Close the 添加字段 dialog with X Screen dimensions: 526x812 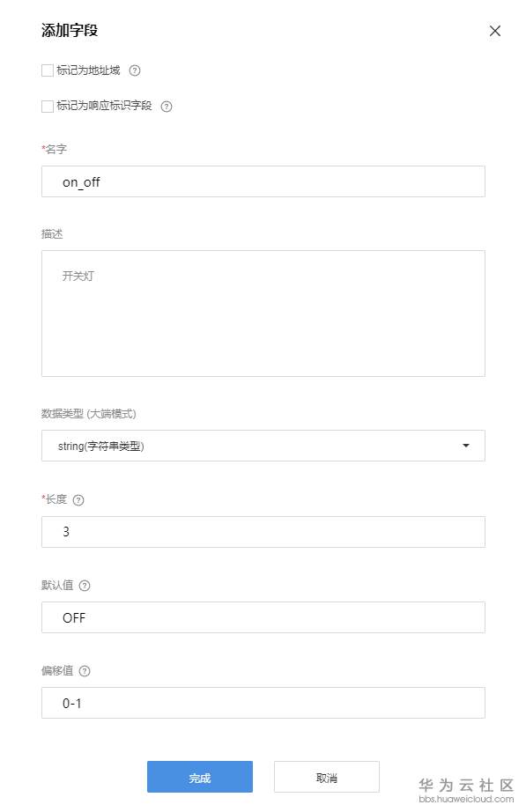(x=495, y=31)
